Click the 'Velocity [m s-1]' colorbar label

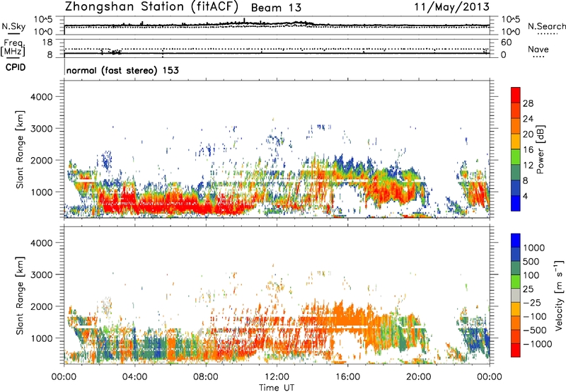[x=559, y=295]
